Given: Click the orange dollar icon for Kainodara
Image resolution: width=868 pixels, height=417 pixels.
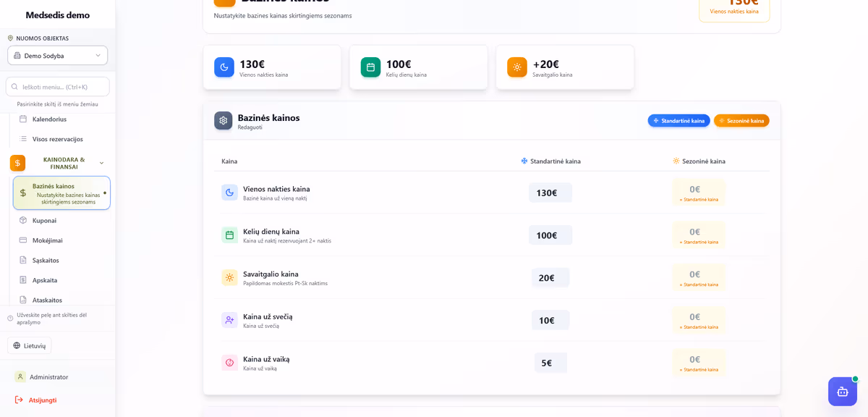Looking at the screenshot, I should 18,163.
